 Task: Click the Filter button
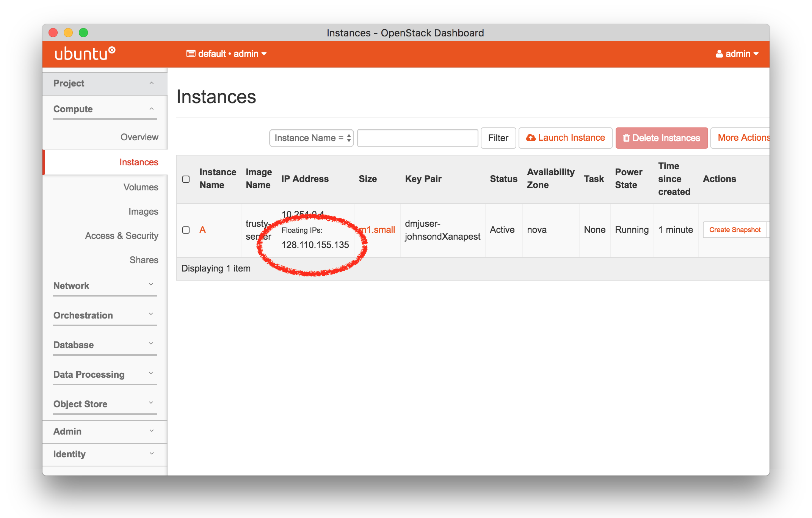[x=498, y=138]
